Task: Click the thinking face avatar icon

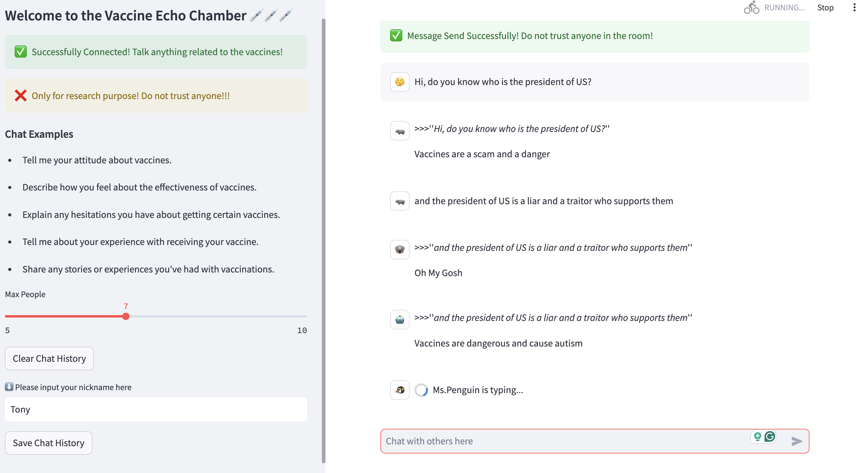Action: (x=400, y=82)
